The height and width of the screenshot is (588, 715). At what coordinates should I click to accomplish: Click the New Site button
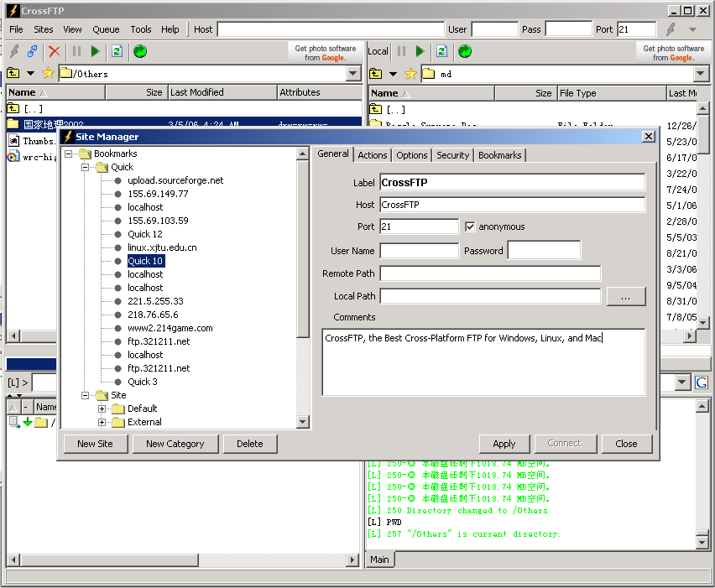[x=96, y=444]
